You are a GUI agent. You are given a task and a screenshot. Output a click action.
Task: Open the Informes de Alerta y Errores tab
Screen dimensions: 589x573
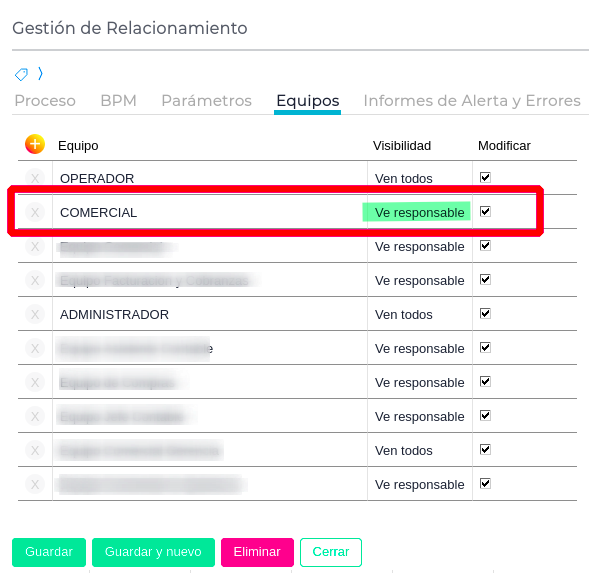pyautogui.click(x=472, y=101)
